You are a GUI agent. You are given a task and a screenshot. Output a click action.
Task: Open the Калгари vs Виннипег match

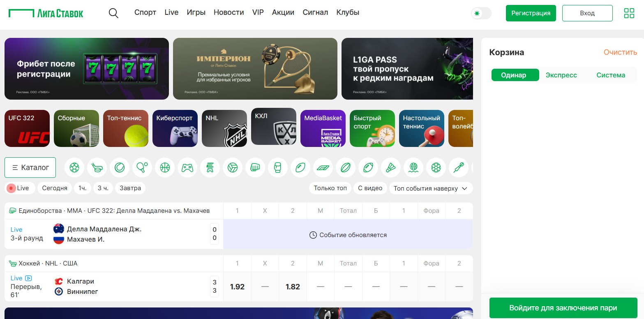click(x=114, y=286)
